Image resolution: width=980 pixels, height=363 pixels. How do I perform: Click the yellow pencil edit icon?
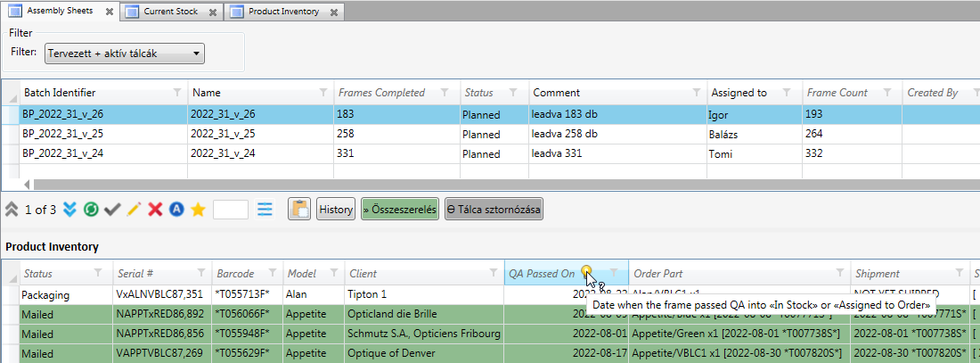click(134, 210)
